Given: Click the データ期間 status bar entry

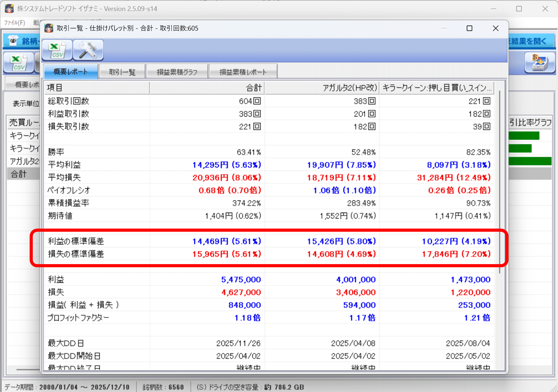Looking at the screenshot, I should point(67,387).
